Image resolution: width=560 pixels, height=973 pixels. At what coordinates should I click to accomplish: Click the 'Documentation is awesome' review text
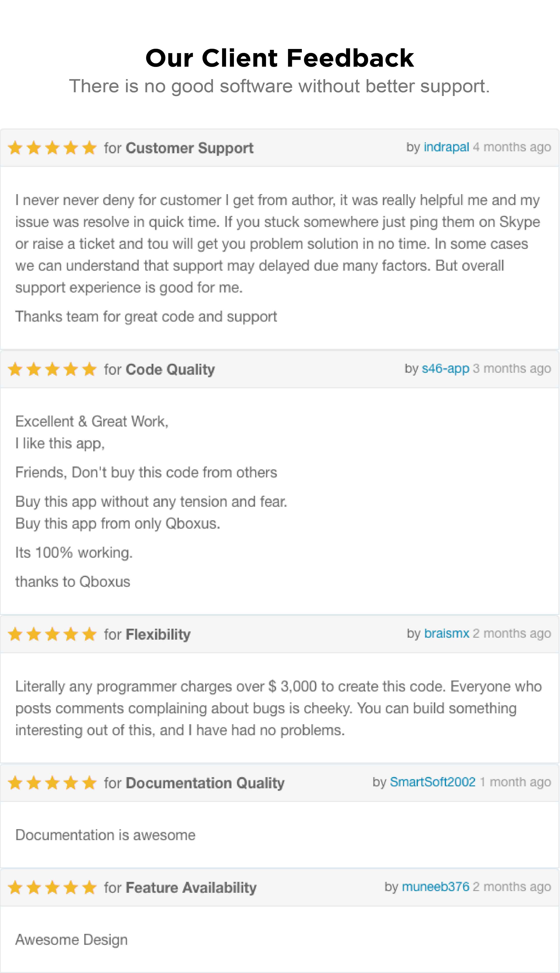click(x=105, y=835)
